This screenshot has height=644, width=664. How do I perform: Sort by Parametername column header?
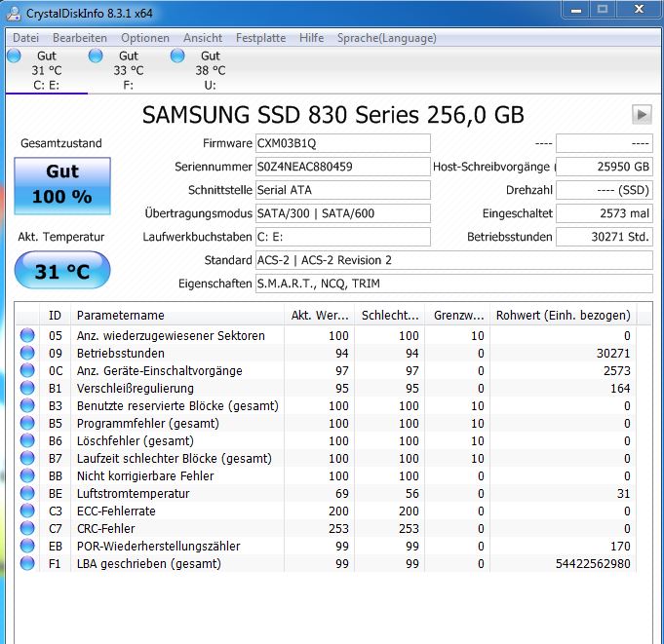177,316
